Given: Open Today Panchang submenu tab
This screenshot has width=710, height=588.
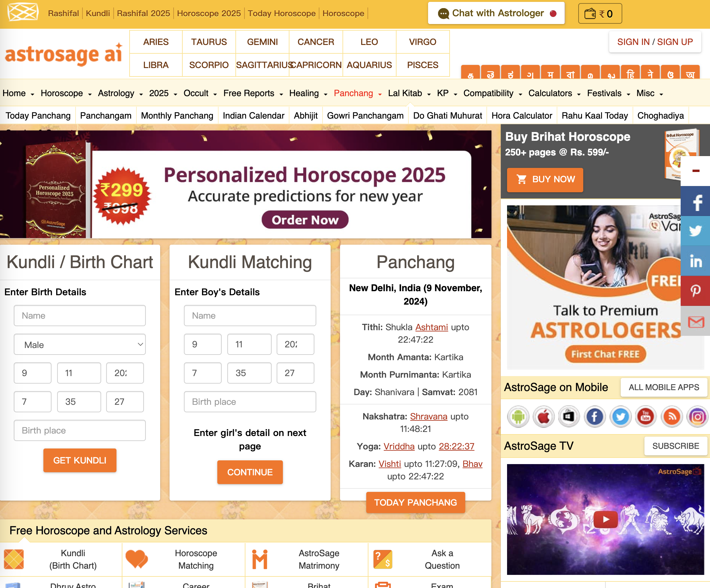Looking at the screenshot, I should pyautogui.click(x=38, y=115).
